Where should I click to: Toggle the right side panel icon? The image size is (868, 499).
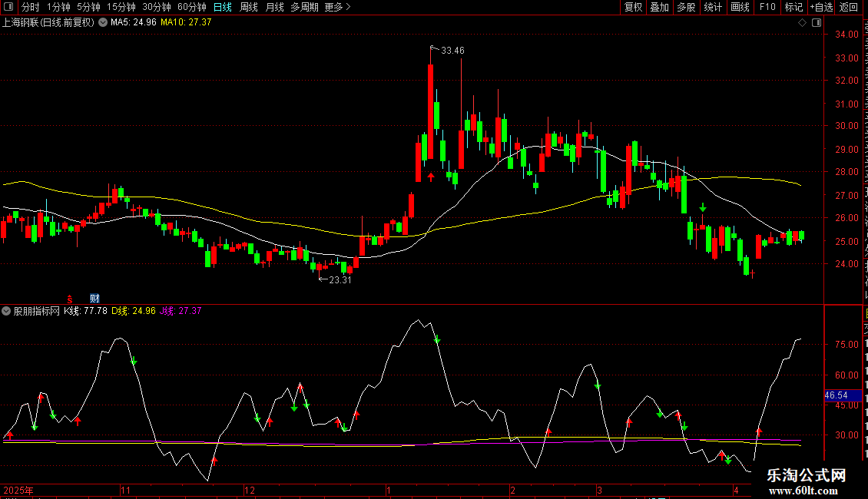click(x=817, y=23)
